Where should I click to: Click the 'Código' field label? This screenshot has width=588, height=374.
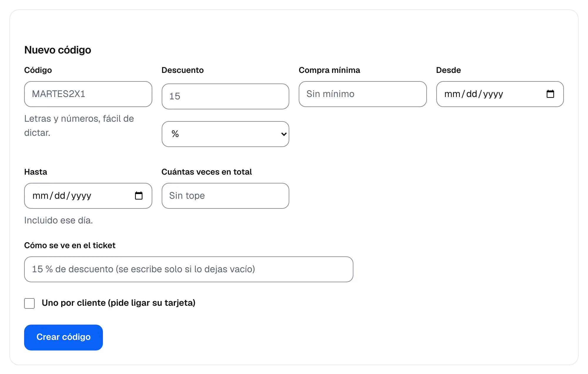pos(38,70)
